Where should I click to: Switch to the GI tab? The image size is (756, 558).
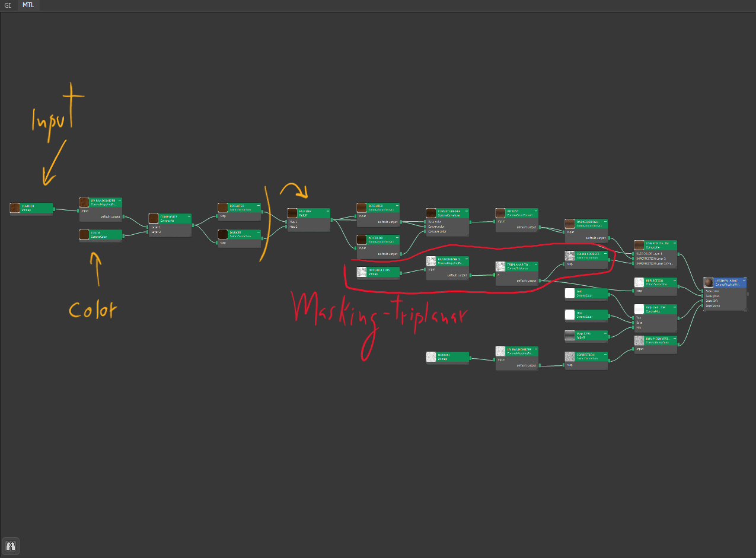click(8, 4)
